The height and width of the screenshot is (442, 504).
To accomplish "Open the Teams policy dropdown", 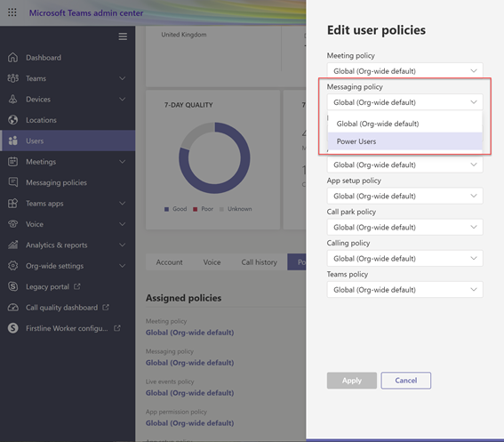I will 404,290.
